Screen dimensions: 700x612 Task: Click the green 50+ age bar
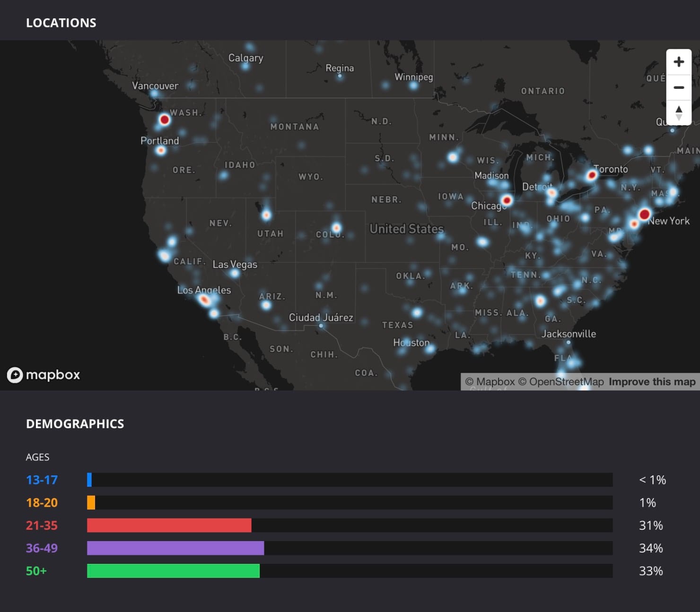(173, 571)
